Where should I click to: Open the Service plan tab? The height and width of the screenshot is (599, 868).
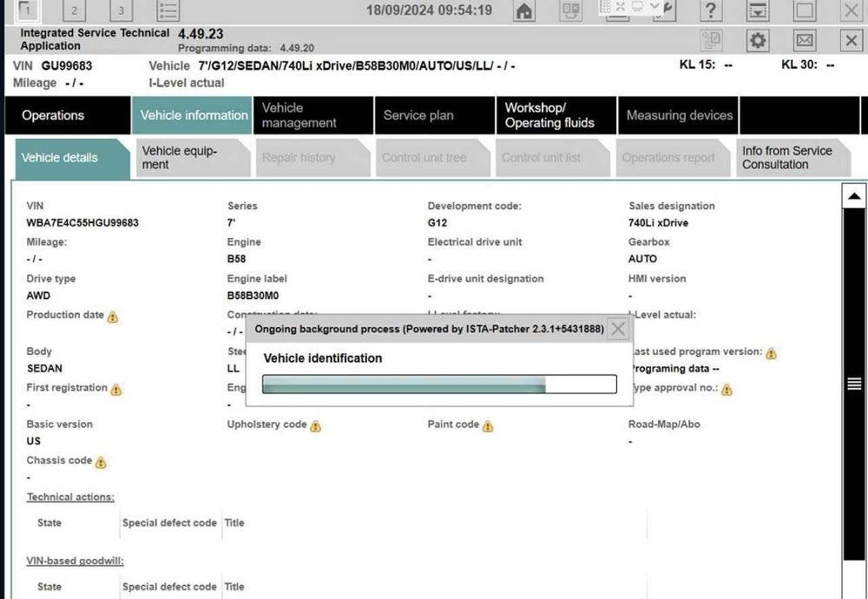(435, 115)
